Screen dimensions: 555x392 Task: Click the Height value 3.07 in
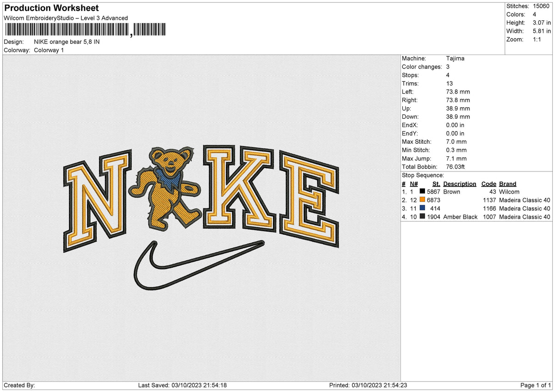[x=542, y=23]
